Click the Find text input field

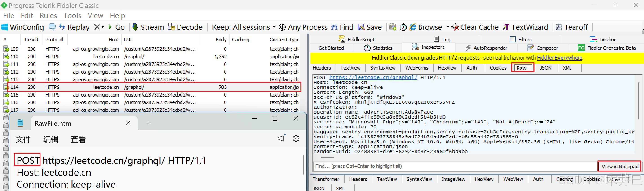(x=455, y=166)
